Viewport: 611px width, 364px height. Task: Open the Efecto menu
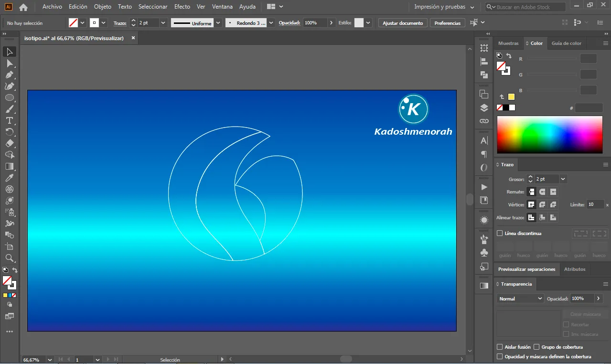coord(182,7)
